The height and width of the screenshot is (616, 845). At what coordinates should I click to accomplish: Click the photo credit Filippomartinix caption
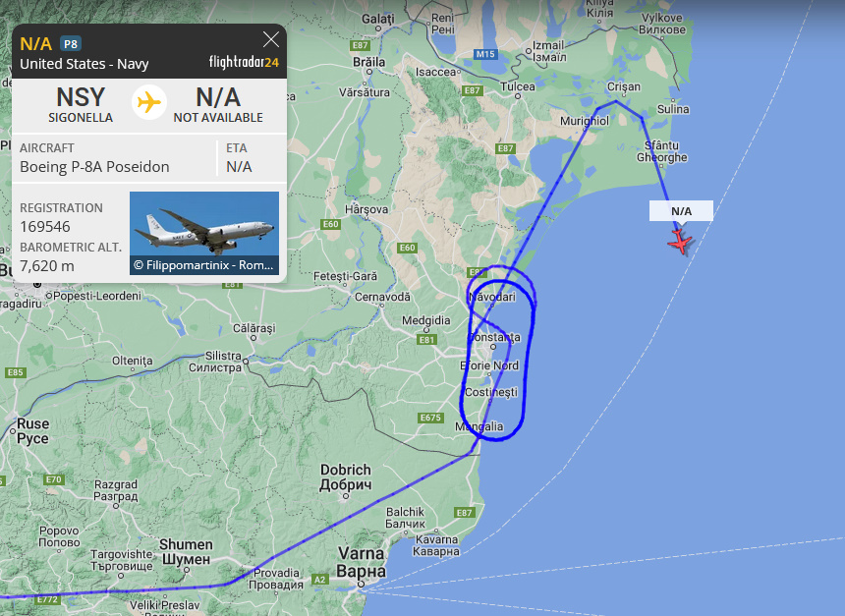point(204,265)
